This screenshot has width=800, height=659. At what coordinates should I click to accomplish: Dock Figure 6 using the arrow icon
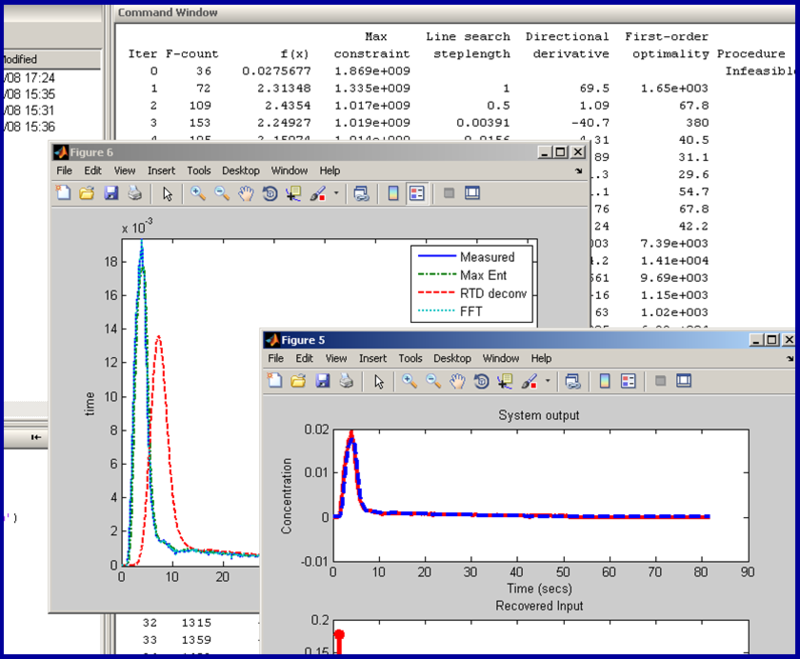[x=579, y=171]
